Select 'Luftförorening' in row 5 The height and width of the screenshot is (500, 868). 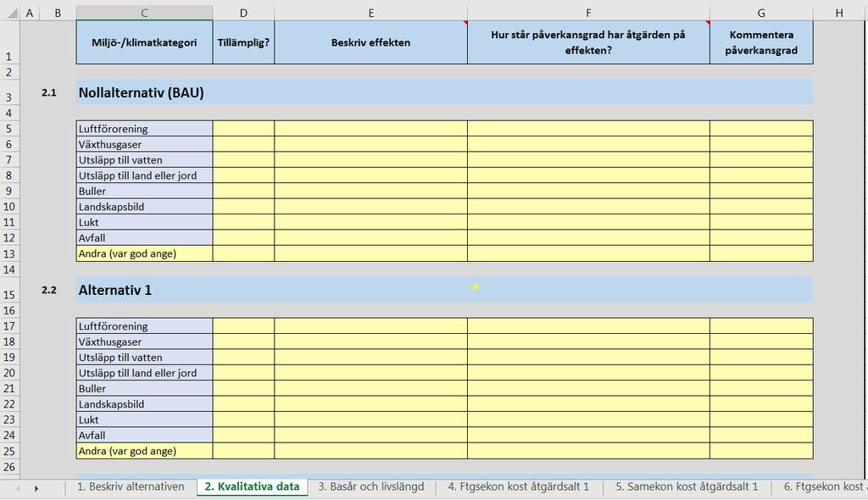coord(144,129)
